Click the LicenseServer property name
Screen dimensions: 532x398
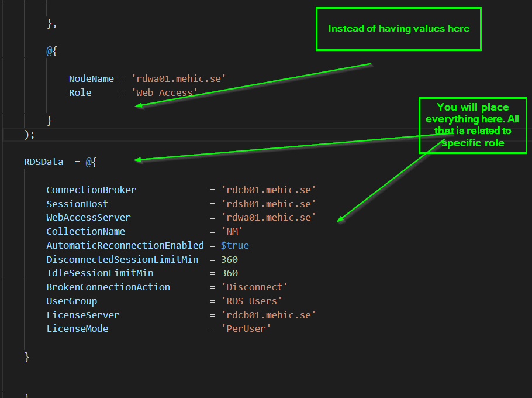click(82, 315)
